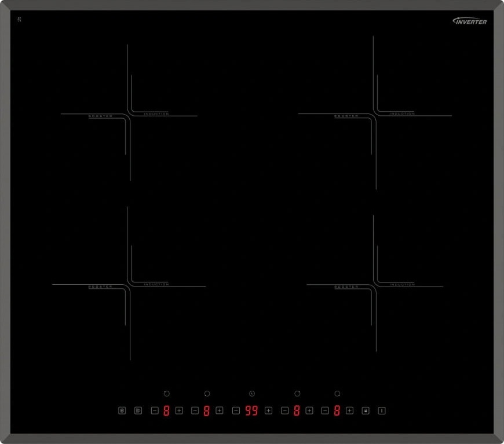Tap the front-right cooking zone cross marker
The height and width of the screenshot is (444, 504).
pyautogui.click(x=375, y=285)
